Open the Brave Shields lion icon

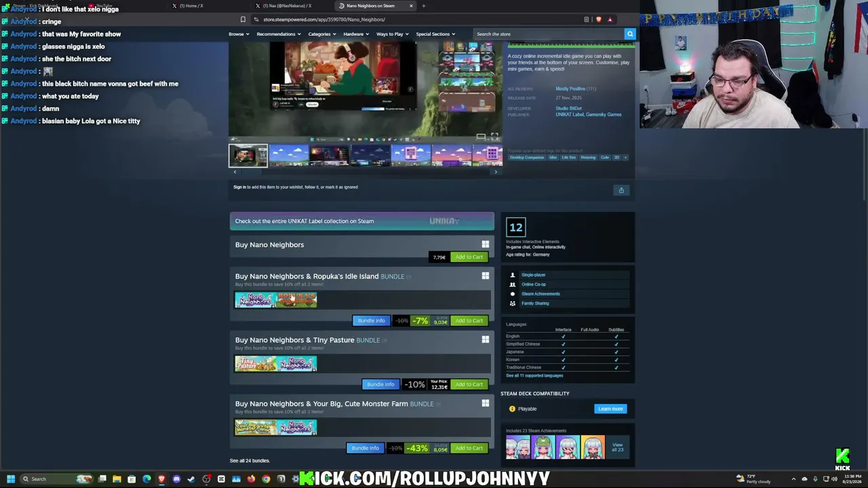[598, 20]
